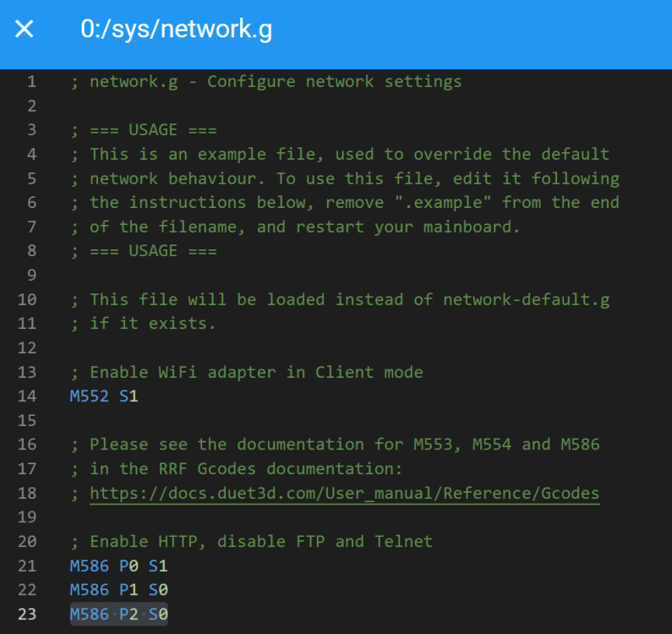Screen dimensions: 672x634
Task: Click the 'if it exists.' comment line
Action: coord(143,324)
